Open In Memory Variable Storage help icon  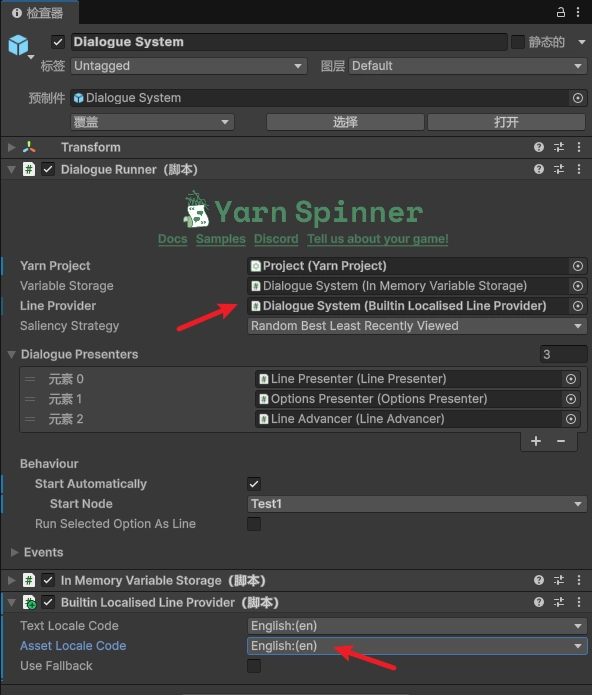click(x=539, y=580)
